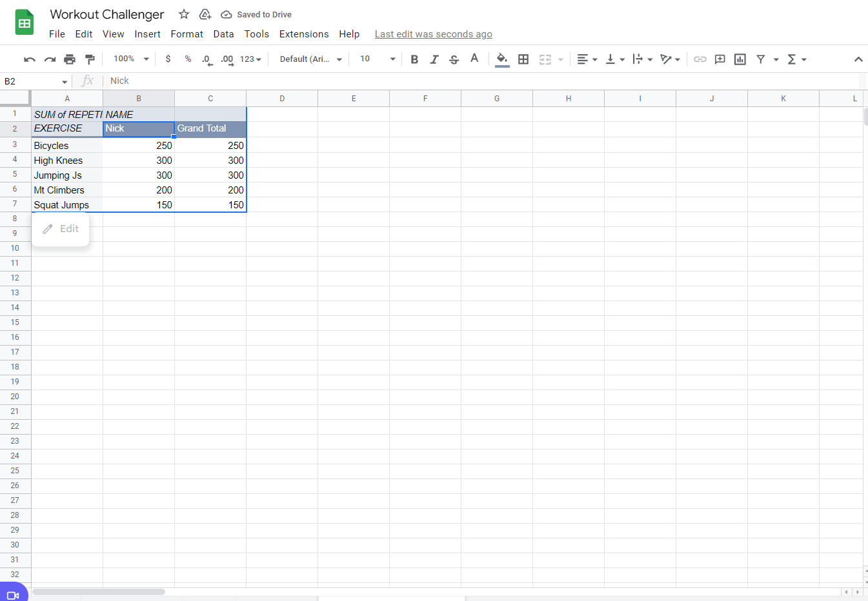Decrease decimal places button

point(207,59)
